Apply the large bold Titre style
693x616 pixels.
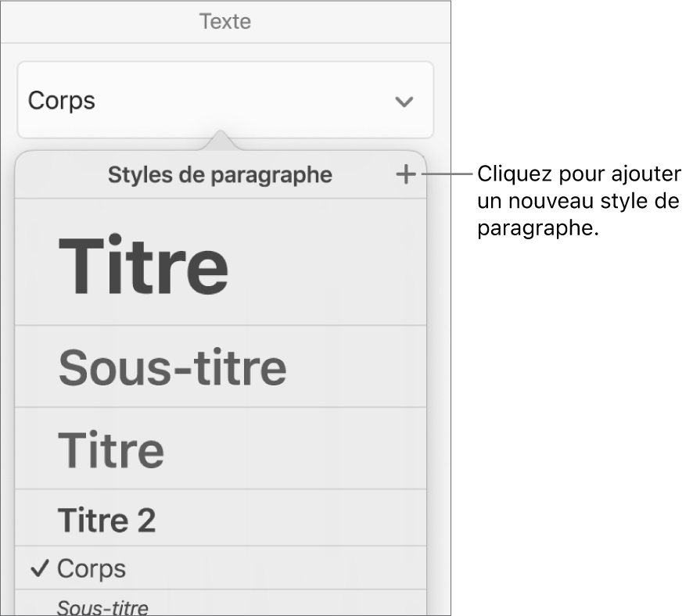pos(143,266)
